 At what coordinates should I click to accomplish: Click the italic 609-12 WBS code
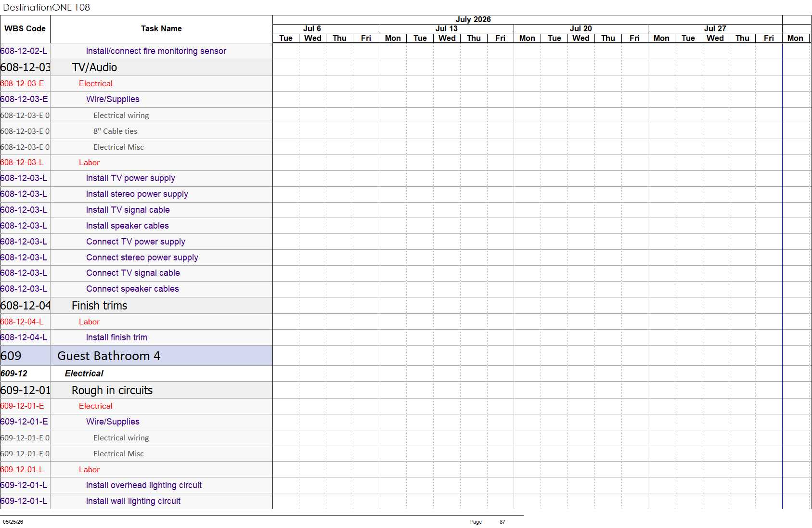14,373
